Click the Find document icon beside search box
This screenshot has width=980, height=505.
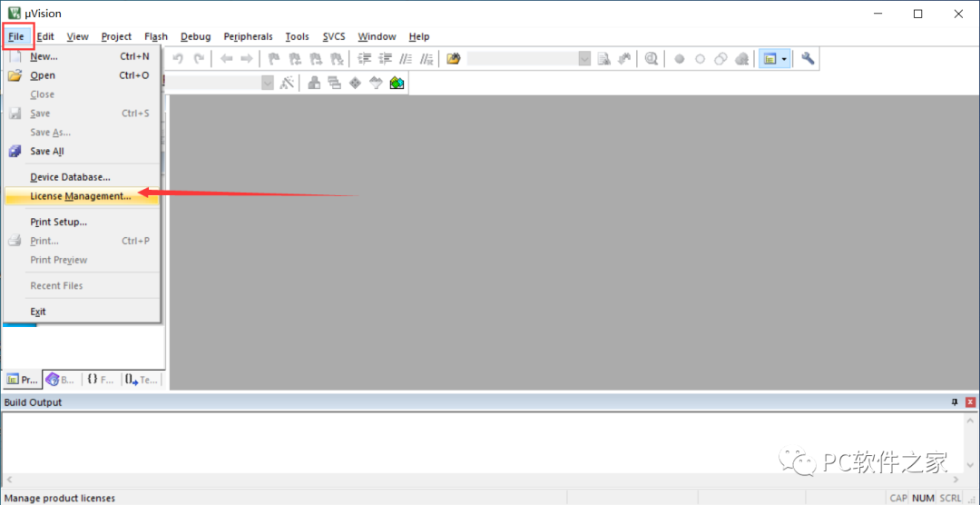[603, 59]
